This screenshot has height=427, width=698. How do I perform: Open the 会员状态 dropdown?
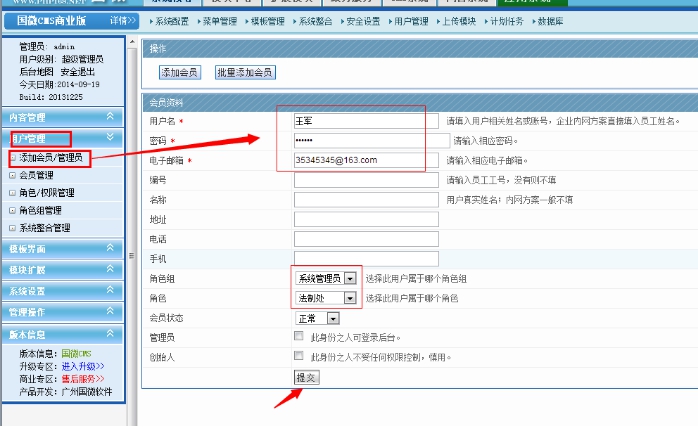click(333, 318)
